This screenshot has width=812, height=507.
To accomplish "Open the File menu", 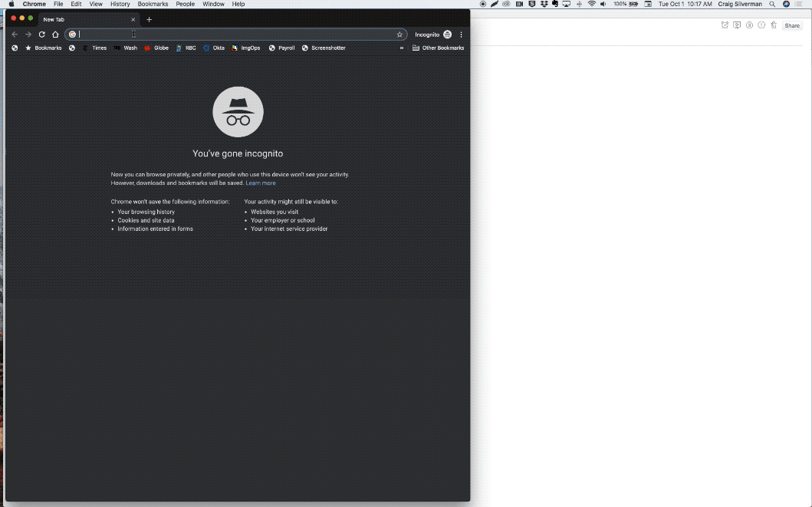I will pyautogui.click(x=58, y=4).
